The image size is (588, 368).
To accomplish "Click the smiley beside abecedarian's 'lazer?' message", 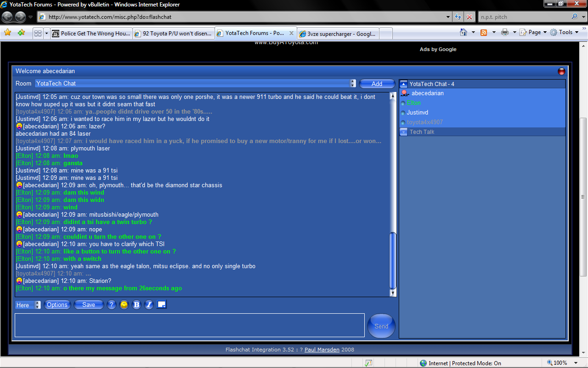I will pyautogui.click(x=19, y=126).
